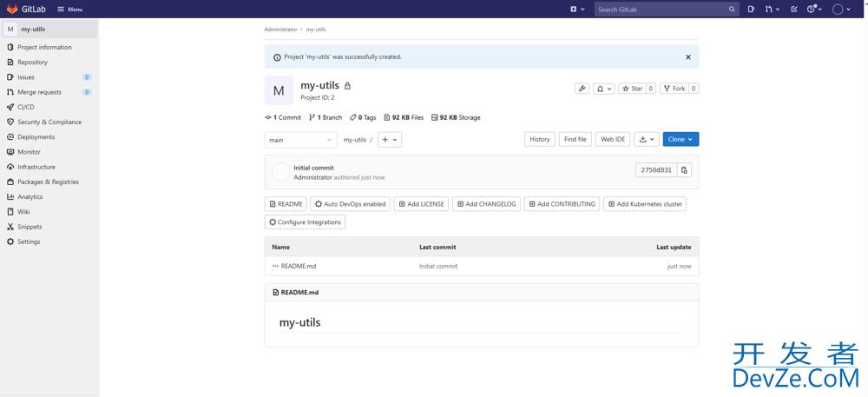Click Auto DevOps enabled button
868x397 pixels.
point(351,204)
